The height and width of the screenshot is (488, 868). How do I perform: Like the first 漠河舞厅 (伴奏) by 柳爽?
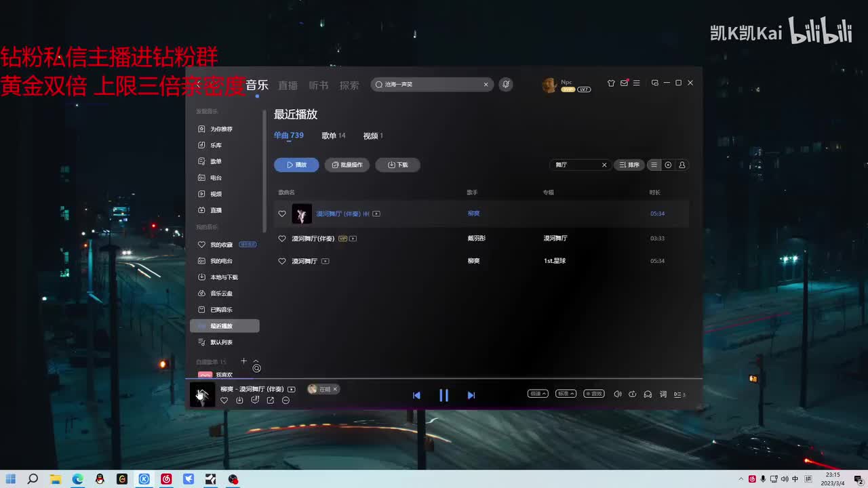pos(282,213)
